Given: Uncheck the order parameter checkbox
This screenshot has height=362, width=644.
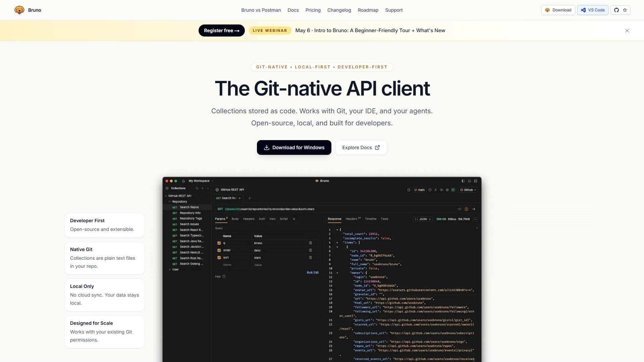Looking at the screenshot, I should click(219, 250).
